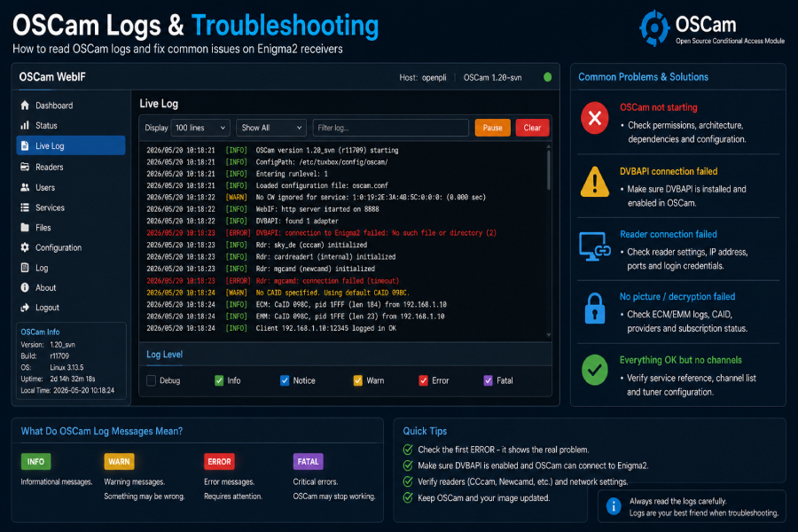The image size is (798, 532).
Task: Click the 'mgcamd: connection failed (timeout)' log line
Action: coord(273,280)
